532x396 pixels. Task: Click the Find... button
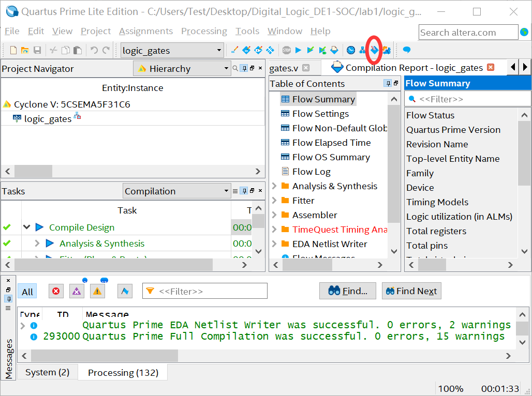click(x=347, y=291)
